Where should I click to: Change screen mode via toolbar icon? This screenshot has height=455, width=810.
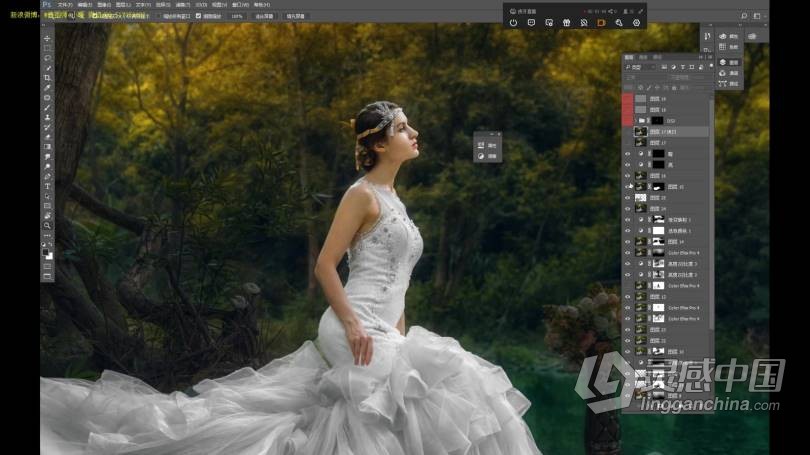pyautogui.click(x=47, y=276)
